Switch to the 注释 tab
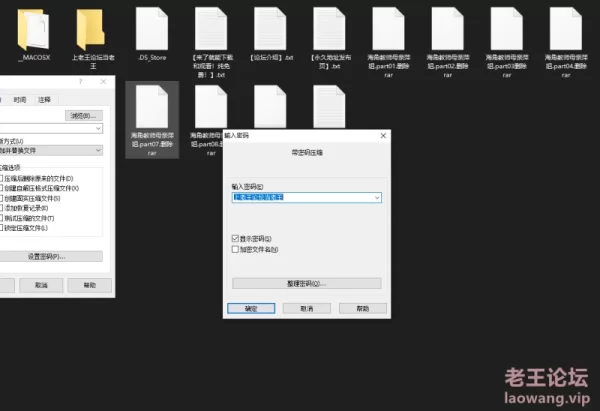This screenshot has height=411, width=600. pyautogui.click(x=44, y=100)
